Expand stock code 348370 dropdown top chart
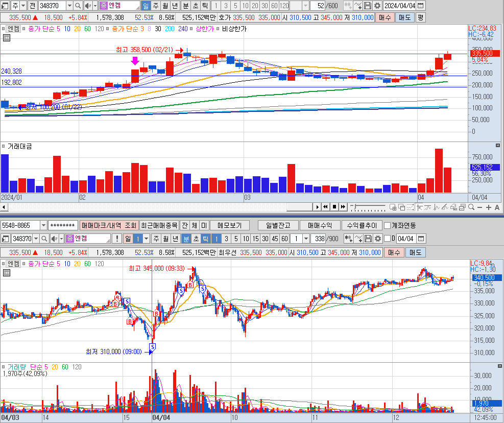504x423 pixels. (x=70, y=6)
